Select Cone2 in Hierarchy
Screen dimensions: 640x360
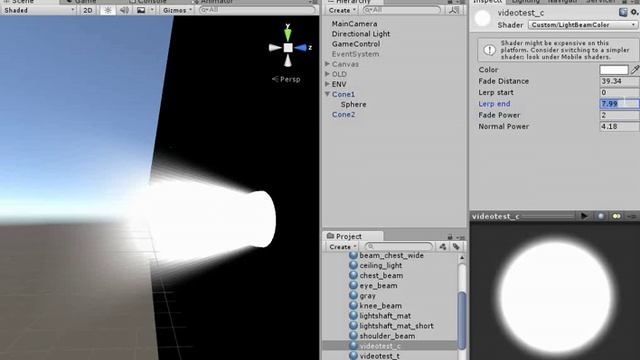[x=343, y=115]
